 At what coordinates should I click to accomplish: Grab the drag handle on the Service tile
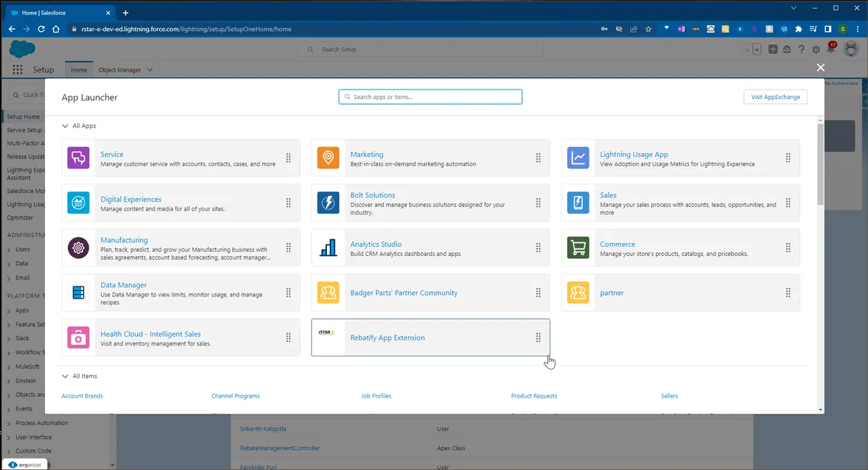pyautogui.click(x=289, y=158)
